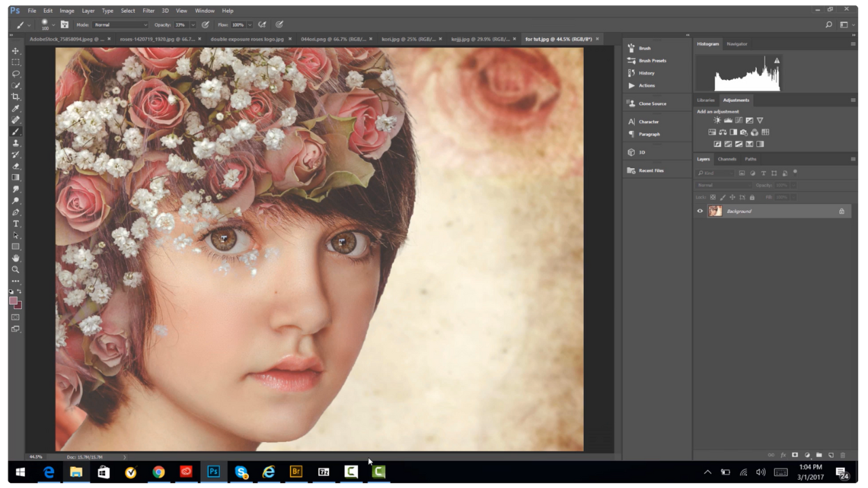
Task: Open Google Chrome from the taskbar
Action: point(159,472)
